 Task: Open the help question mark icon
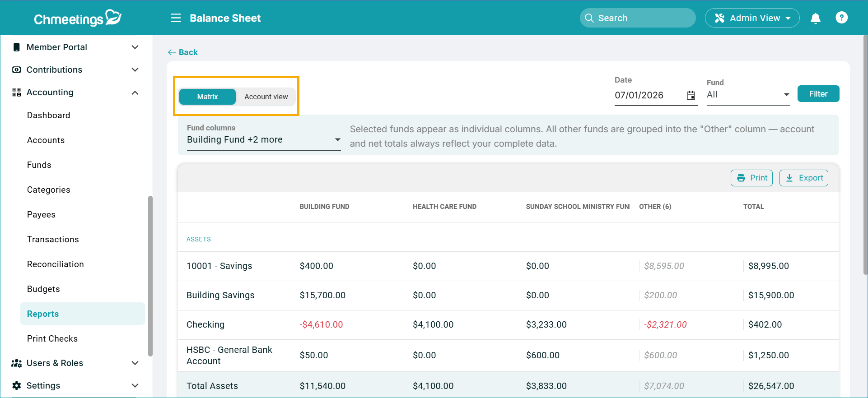[x=841, y=18]
